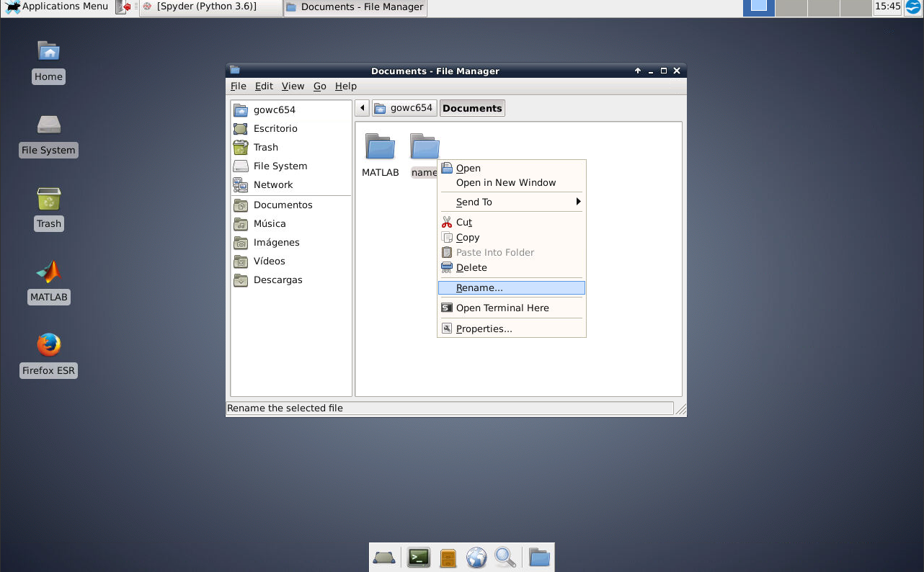Click the MATLAB launcher icon on desktop
Image resolution: width=924 pixels, height=572 pixels.
pyautogui.click(x=48, y=272)
